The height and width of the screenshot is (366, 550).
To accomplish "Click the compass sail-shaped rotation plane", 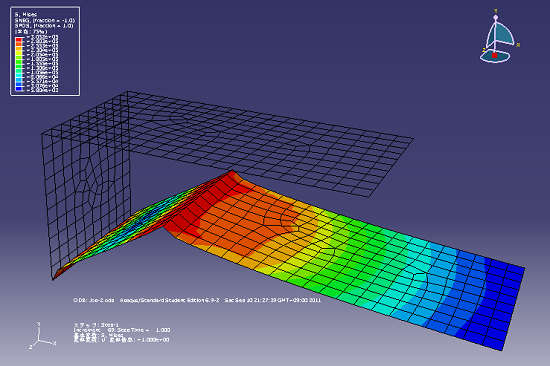I will click(503, 33).
